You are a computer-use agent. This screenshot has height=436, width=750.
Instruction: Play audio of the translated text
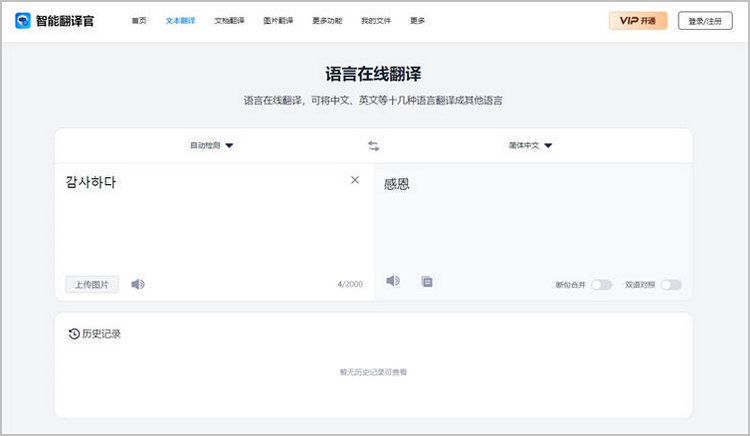pos(393,281)
